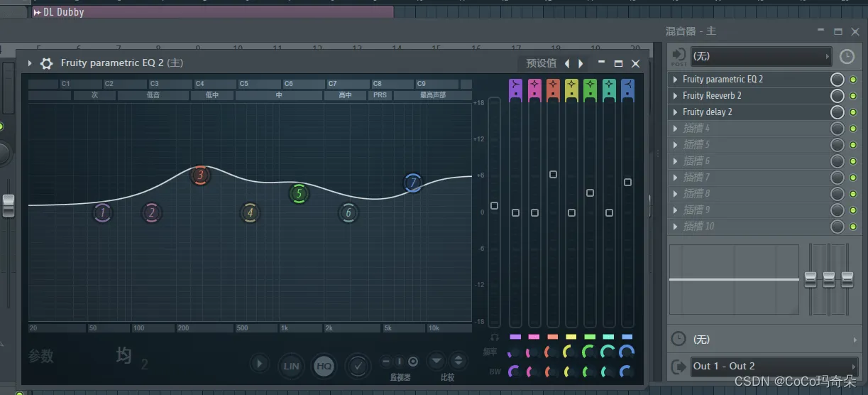Screen dimensions: 868x395
Task: Click the purple band 1 frequency knob
Action: pos(514,352)
